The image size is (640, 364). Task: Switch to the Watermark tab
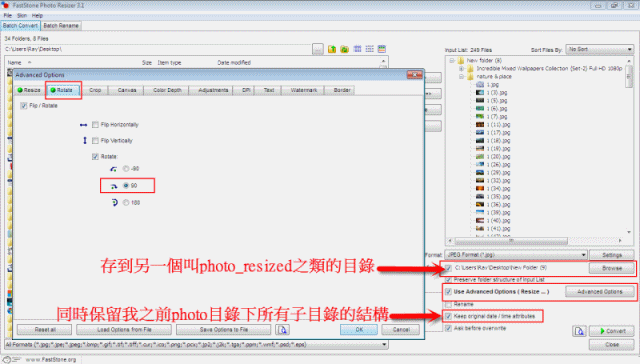[304, 90]
